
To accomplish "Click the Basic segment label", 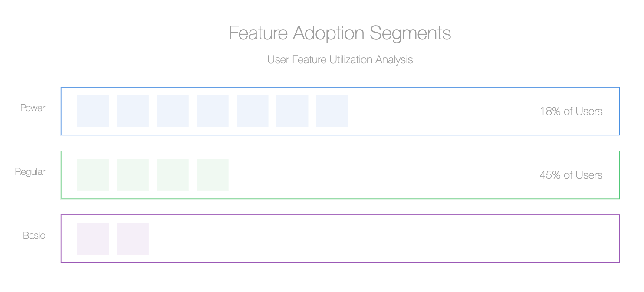I will 34,235.
